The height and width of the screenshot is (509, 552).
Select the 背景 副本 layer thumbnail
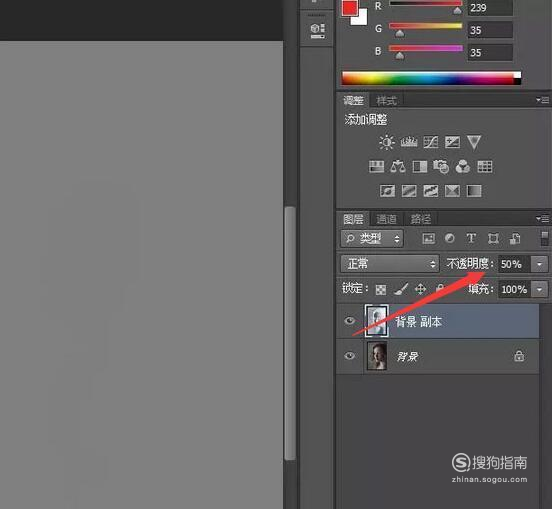[377, 321]
